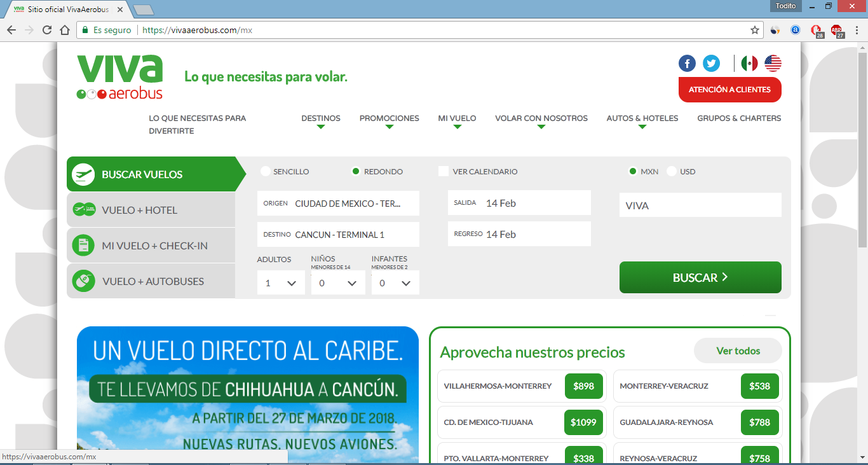Click the Ver todos button

pos(738,350)
